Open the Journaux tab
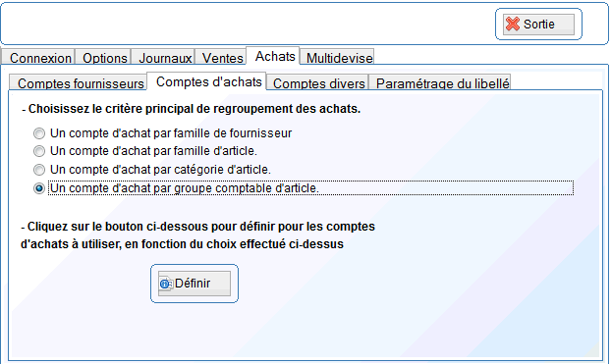611x364 pixels. click(163, 57)
